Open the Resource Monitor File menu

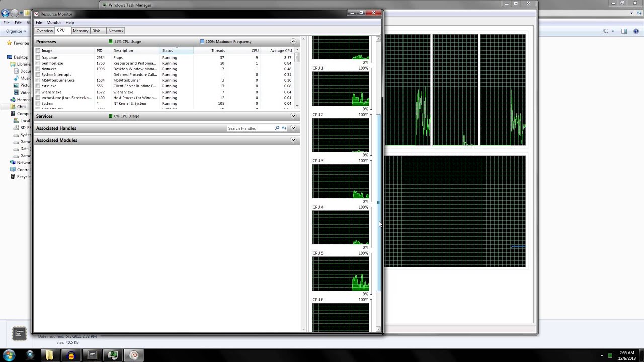[39, 23]
